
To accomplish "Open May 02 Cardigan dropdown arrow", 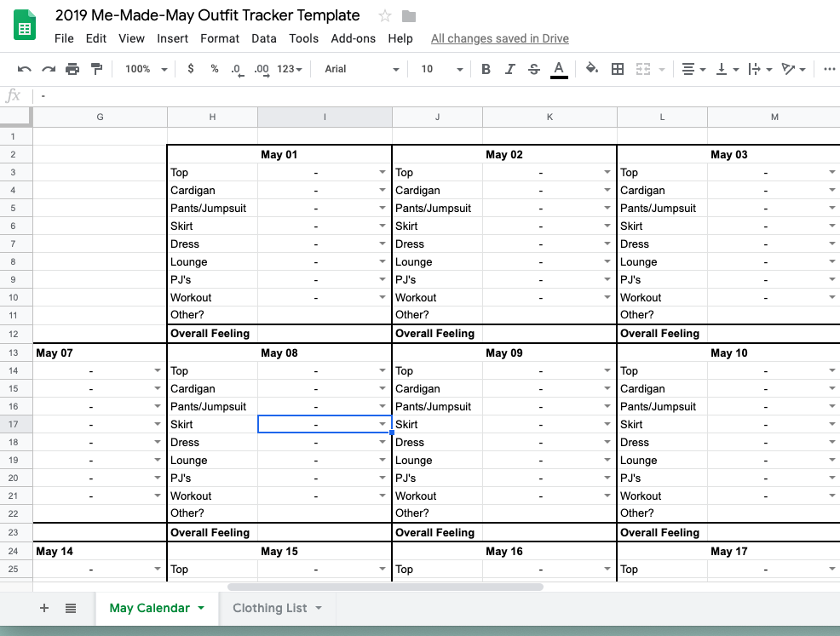I will pyautogui.click(x=607, y=190).
